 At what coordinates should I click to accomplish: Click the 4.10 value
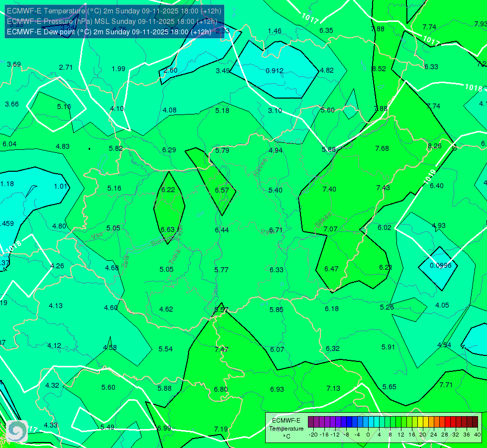pyautogui.click(x=117, y=109)
